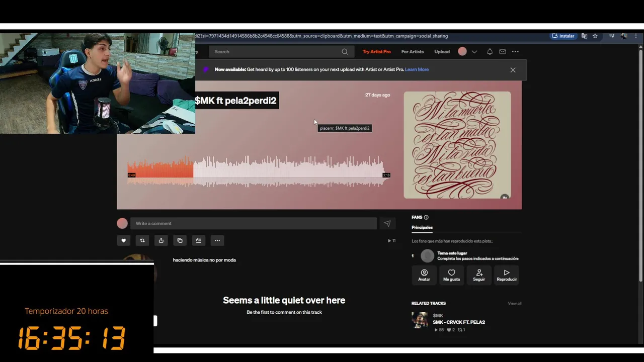The image size is (644, 362).
Task: Click the 55 plays count on related track
Action: tap(439, 330)
